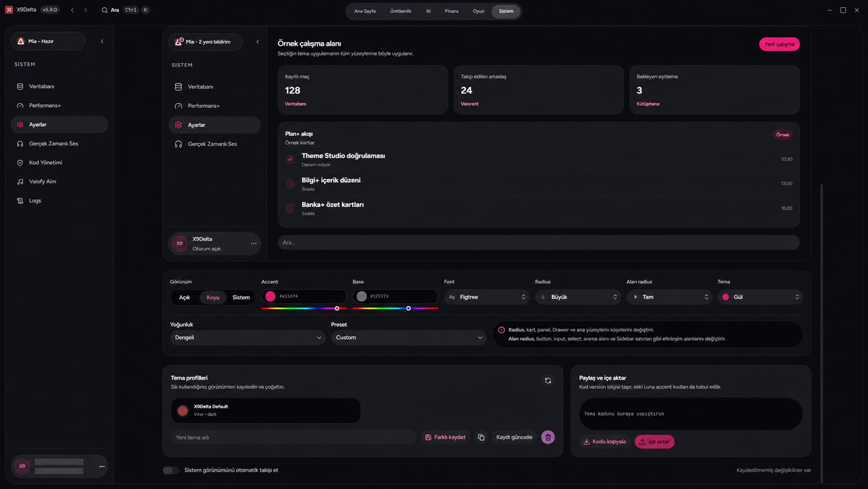Open the Üretkenlik tab
The image size is (868, 489).
(x=401, y=11)
